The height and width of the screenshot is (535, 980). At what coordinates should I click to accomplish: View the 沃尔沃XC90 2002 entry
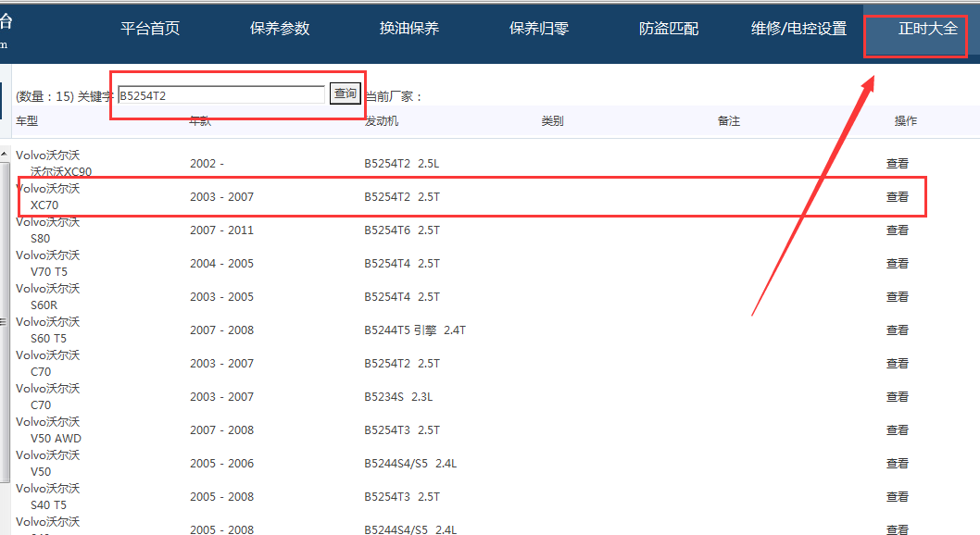[x=898, y=164]
